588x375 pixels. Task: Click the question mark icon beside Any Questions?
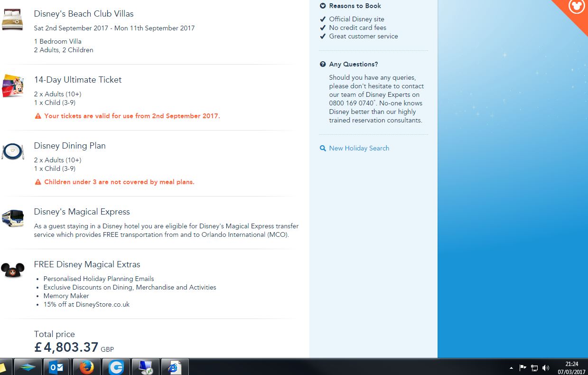323,64
